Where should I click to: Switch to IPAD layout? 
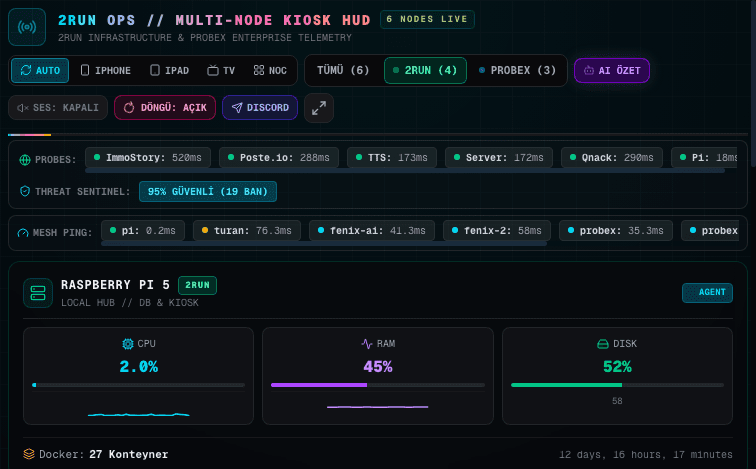(169, 70)
